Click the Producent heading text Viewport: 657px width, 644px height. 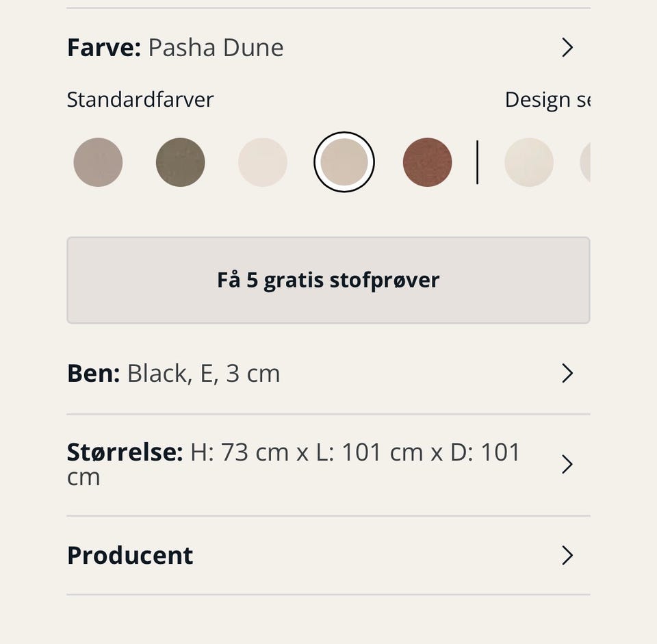coord(130,556)
